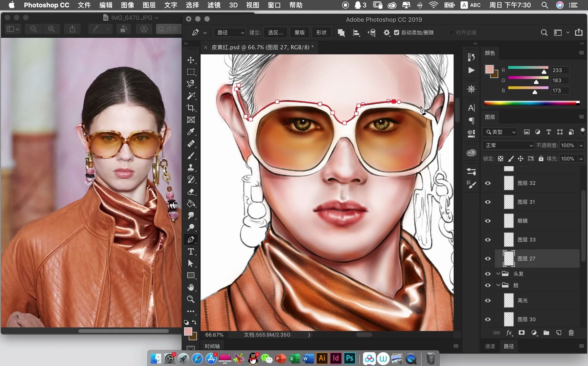The height and width of the screenshot is (366, 588).
Task: Select the Rectangle shape tool
Action: (191, 276)
